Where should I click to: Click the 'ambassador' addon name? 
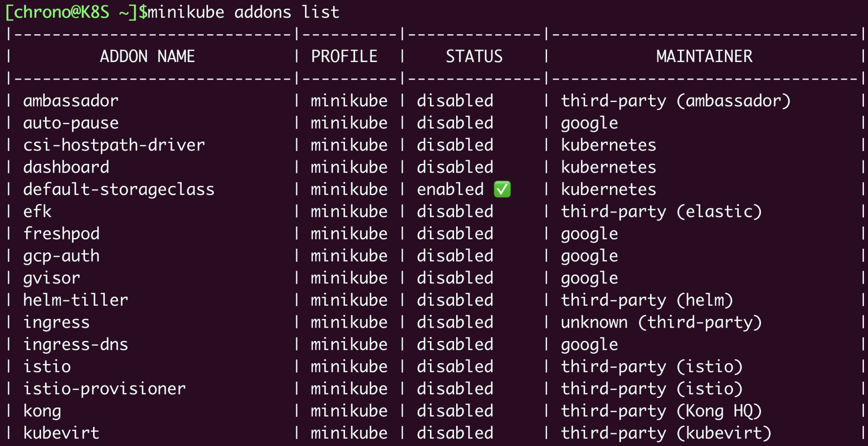click(x=71, y=101)
